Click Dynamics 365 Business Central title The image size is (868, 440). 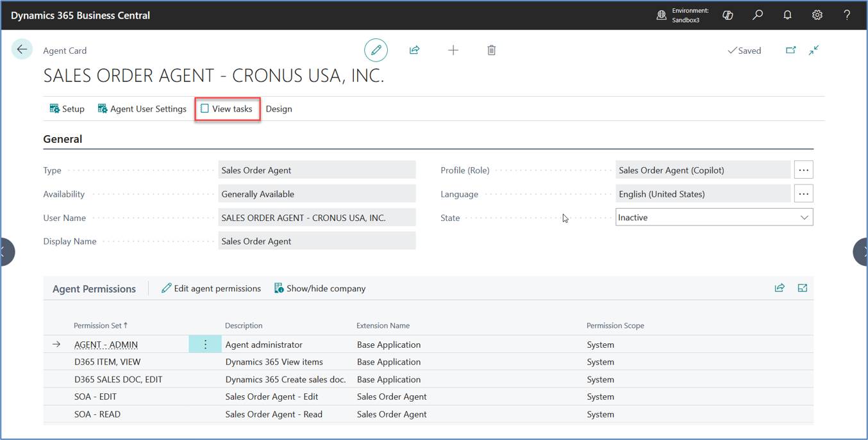click(80, 15)
